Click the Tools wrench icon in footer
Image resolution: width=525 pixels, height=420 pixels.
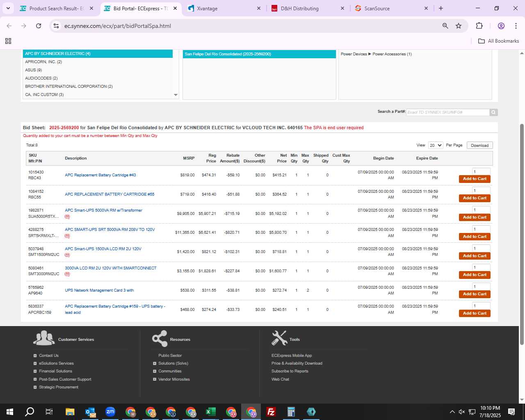(x=279, y=338)
